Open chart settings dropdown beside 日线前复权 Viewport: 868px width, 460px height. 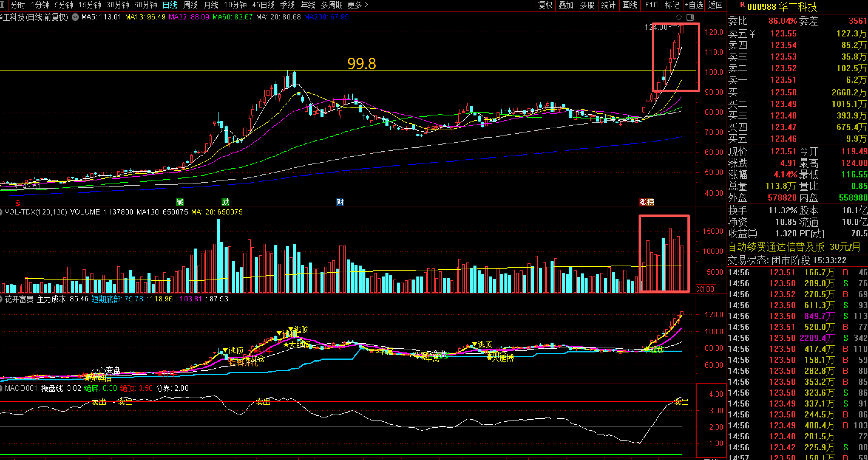point(75,17)
